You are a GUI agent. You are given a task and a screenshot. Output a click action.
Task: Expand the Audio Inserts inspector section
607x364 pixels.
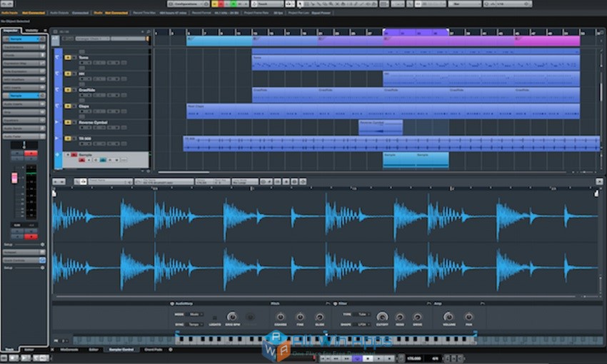pos(24,104)
